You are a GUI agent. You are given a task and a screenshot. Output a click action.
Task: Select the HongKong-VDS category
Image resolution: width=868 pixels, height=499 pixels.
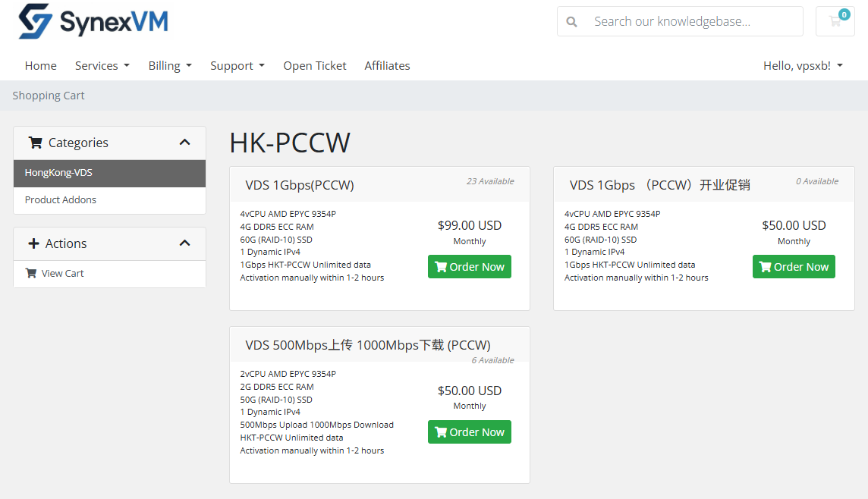pyautogui.click(x=109, y=173)
